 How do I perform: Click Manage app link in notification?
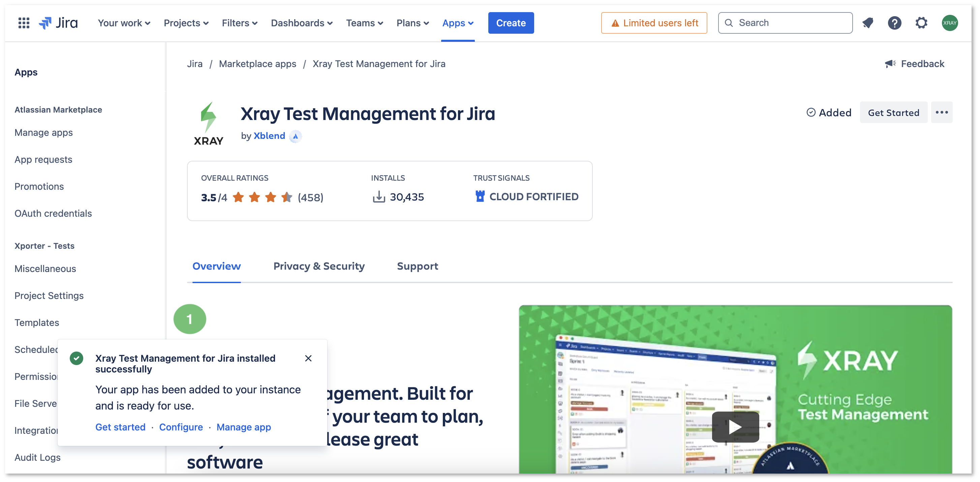[243, 427]
